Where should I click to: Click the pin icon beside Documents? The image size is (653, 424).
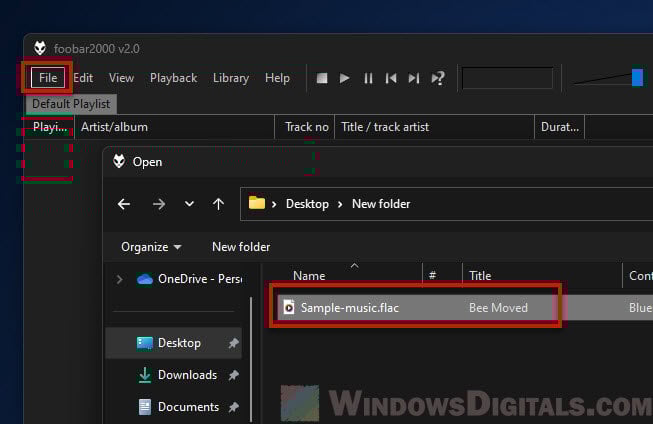pos(233,407)
